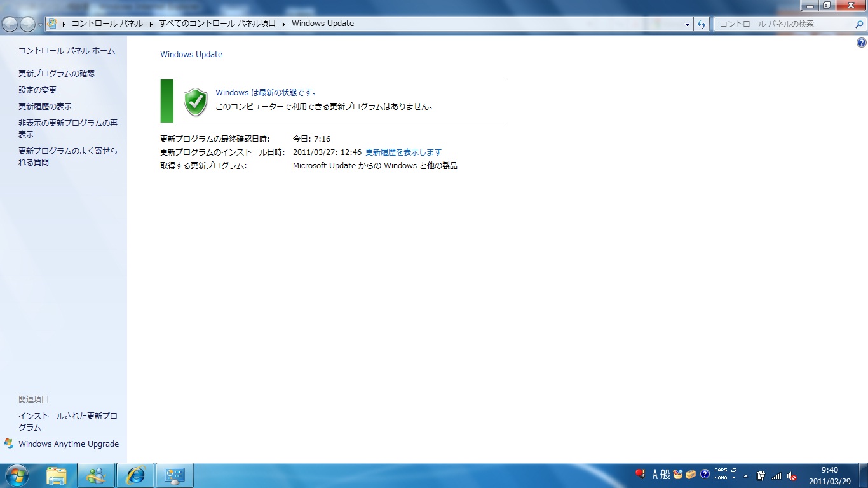Click the Show desktop strip at taskbar end
This screenshot has height=488, width=868.
[863, 475]
